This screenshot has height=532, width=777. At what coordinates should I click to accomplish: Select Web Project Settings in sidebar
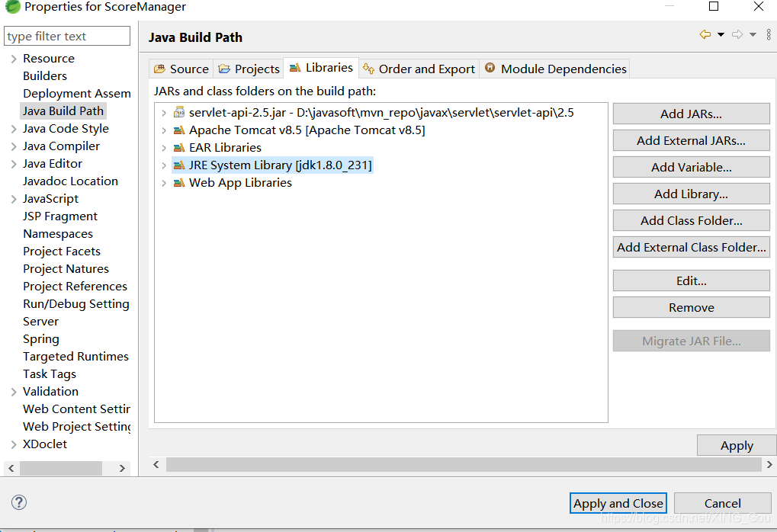[77, 427]
